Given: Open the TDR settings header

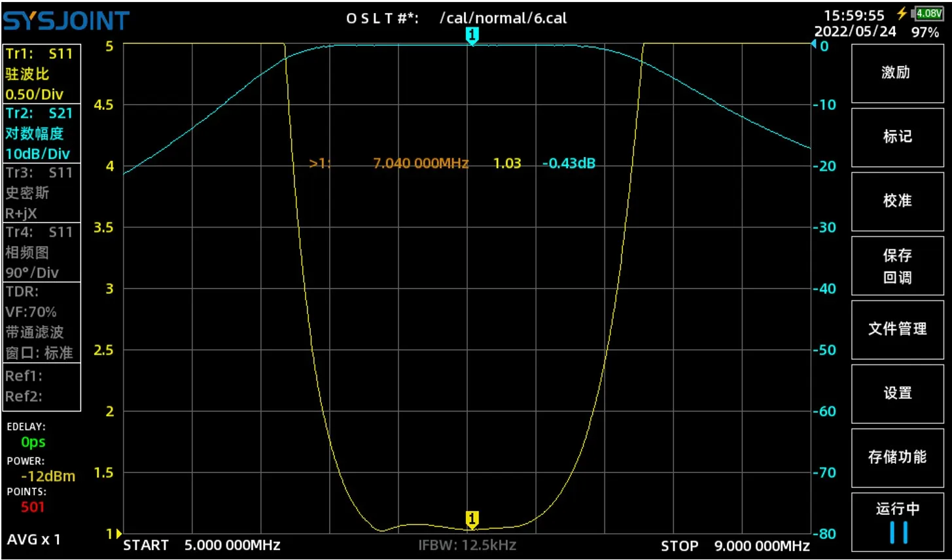Looking at the screenshot, I should coord(22,292).
